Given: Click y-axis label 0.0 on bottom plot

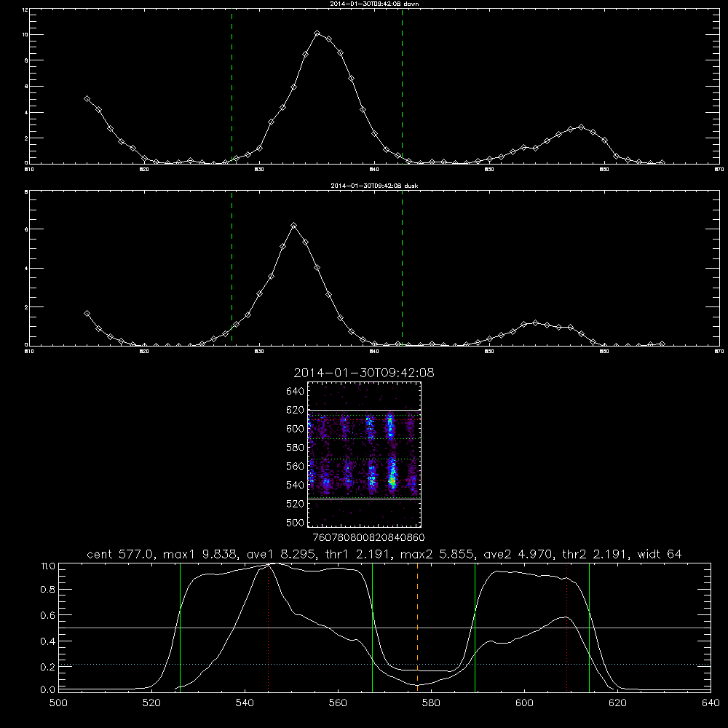Looking at the screenshot, I should point(48,690).
